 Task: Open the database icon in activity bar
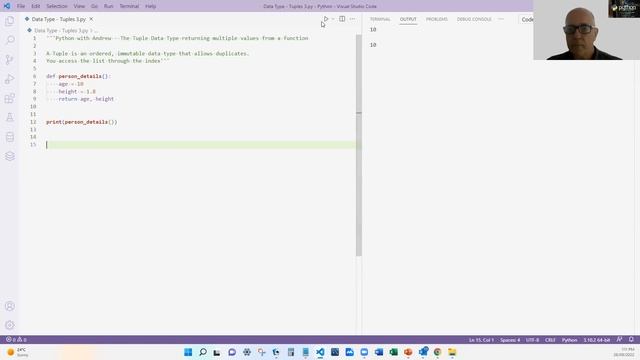point(10,137)
